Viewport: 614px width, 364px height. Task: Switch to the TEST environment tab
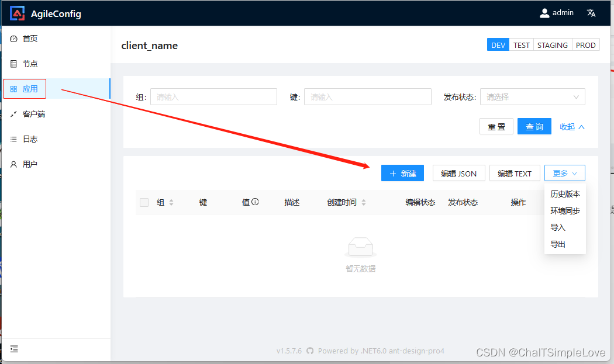[x=521, y=44]
